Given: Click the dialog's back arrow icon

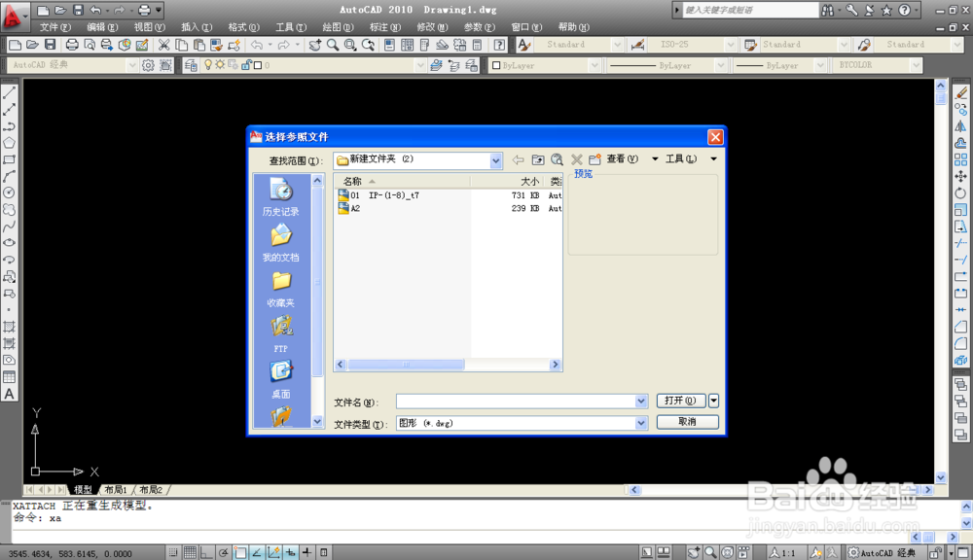Looking at the screenshot, I should 519,159.
